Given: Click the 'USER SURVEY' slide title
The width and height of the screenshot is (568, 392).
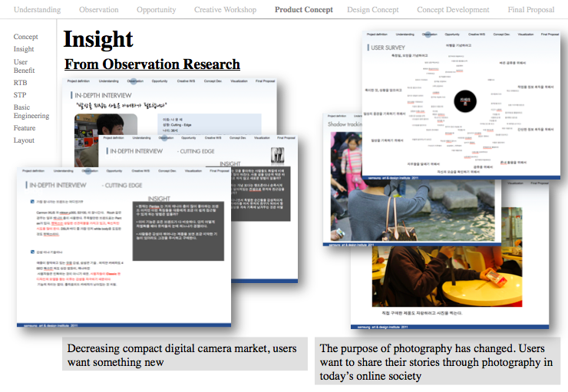Looking at the screenshot, I should (x=388, y=48).
